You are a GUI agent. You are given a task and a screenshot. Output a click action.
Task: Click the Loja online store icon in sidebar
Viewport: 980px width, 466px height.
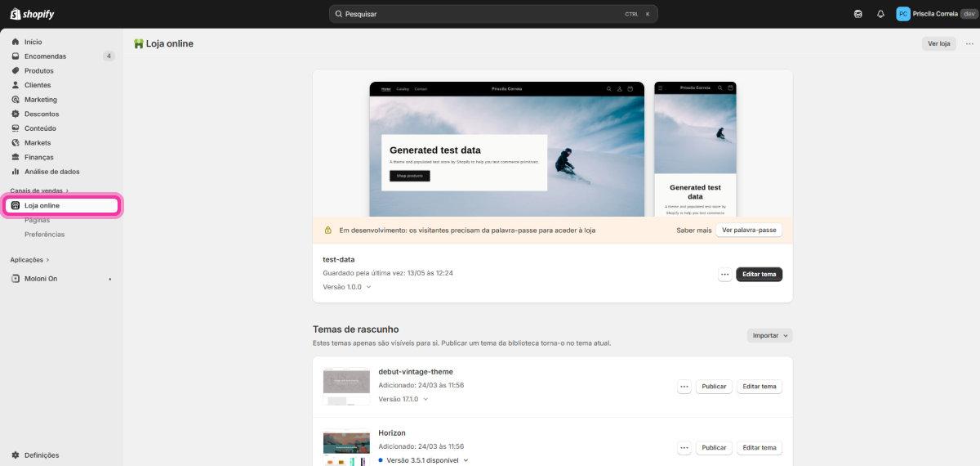tap(16, 205)
